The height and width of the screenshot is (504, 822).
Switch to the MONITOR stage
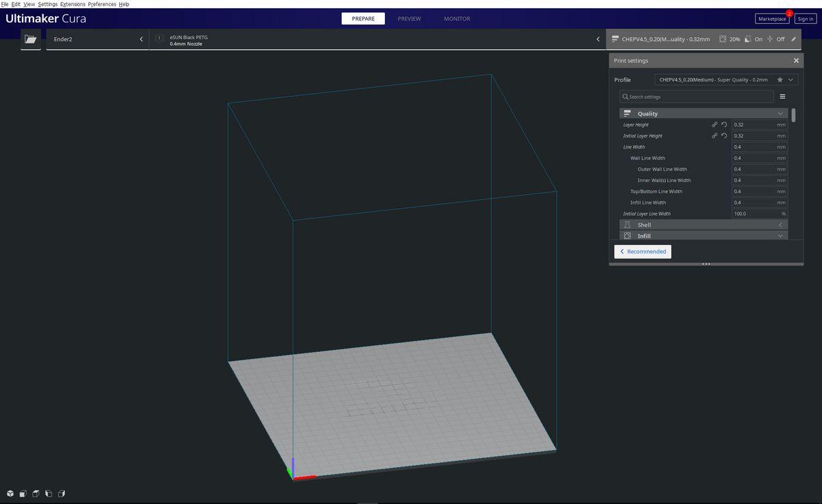(x=457, y=18)
